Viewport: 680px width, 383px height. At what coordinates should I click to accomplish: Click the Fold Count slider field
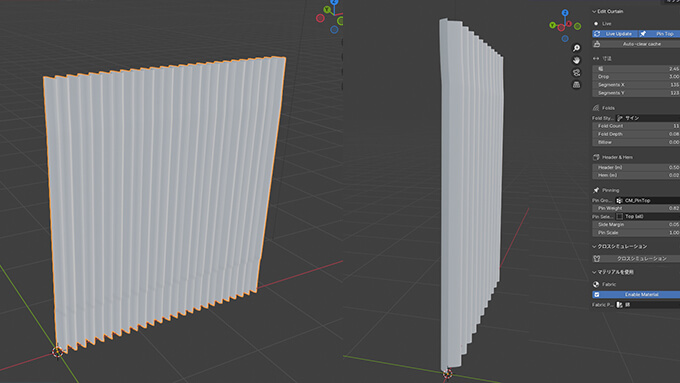pos(636,126)
